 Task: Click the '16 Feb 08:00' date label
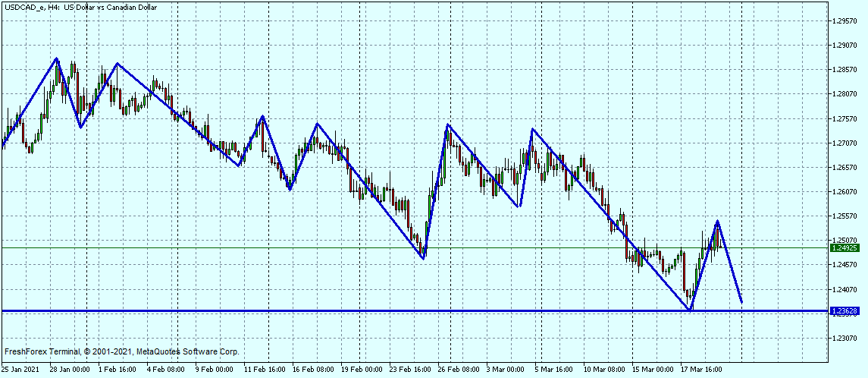(315, 369)
